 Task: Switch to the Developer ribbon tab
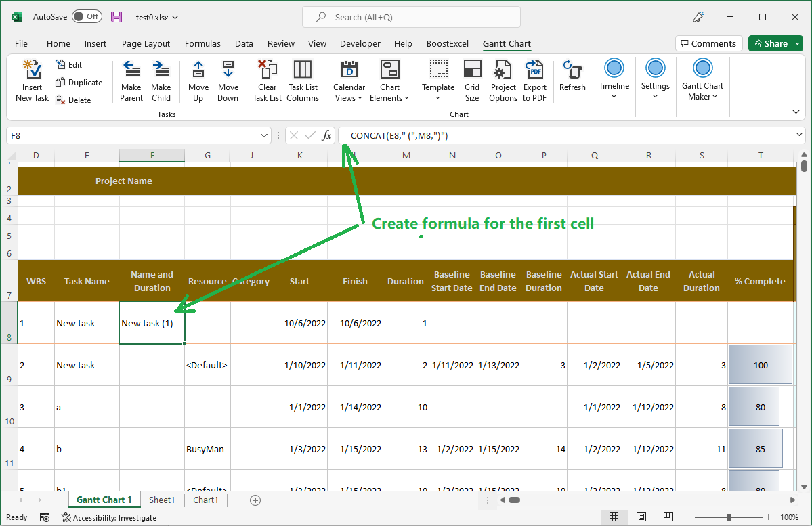pyautogui.click(x=360, y=43)
